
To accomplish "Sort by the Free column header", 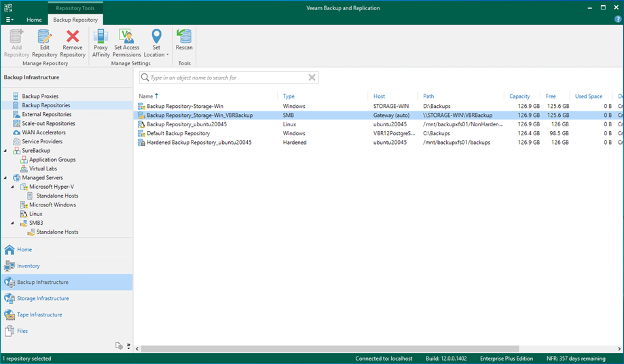I will click(x=551, y=96).
